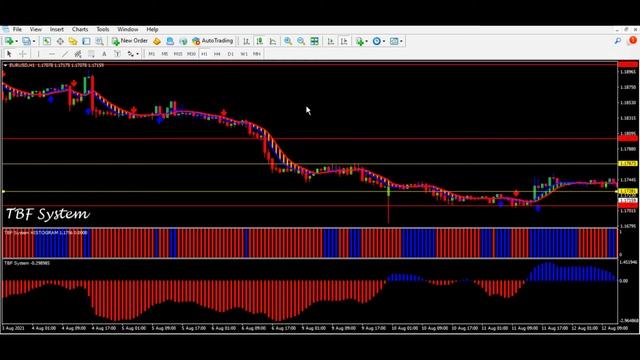Expand the Indicators dropdown arrow
Screen dimensions: 640x360
point(367,41)
